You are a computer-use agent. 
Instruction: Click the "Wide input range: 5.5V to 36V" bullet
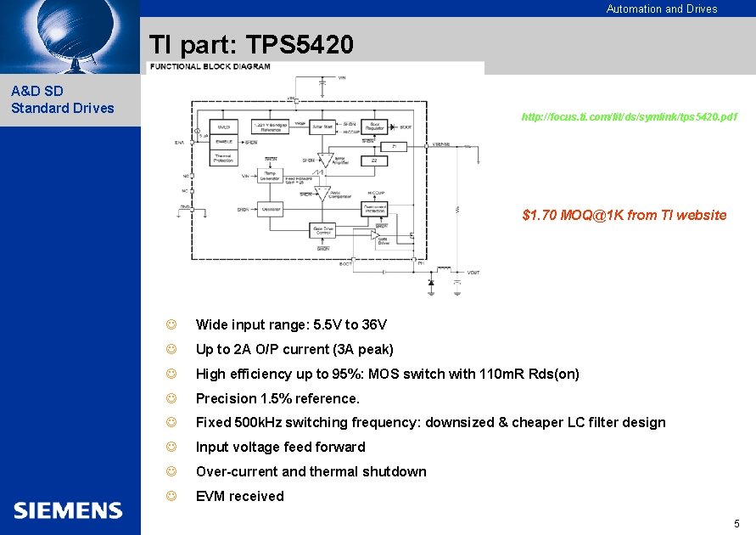tap(291, 324)
